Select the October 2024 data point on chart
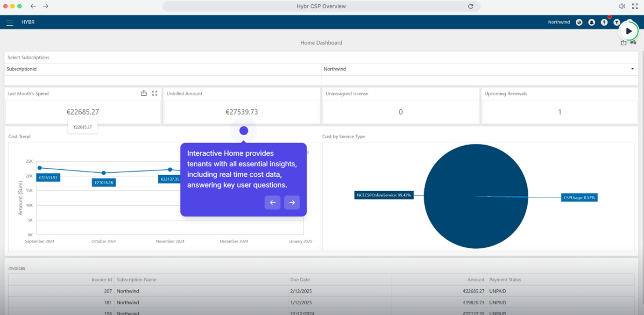Image resolution: width=644 pixels, height=315 pixels. click(x=104, y=173)
